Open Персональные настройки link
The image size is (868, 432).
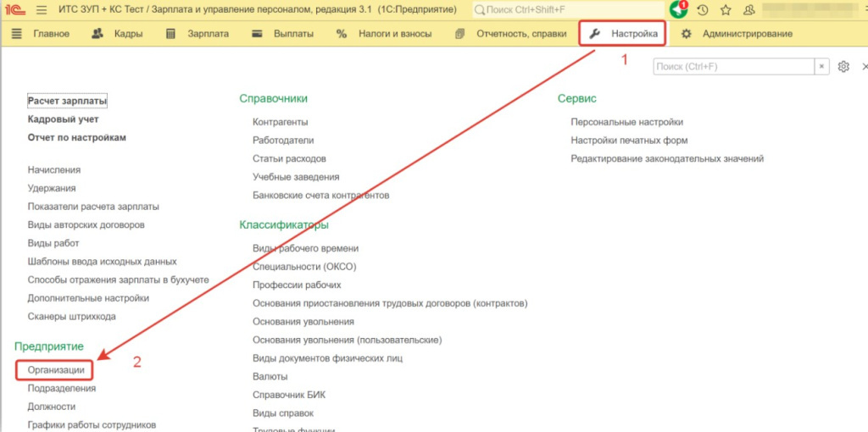click(x=626, y=122)
